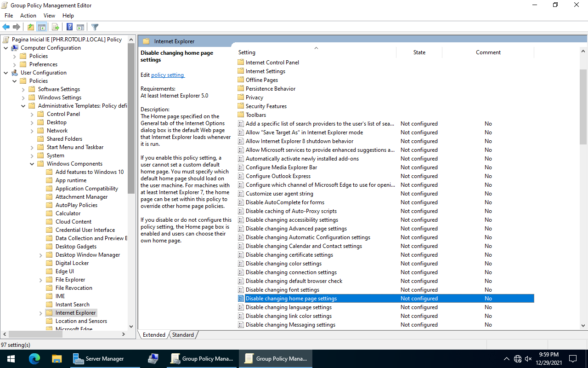Toggle Show/Hide Console Tree toolbar icon
The image size is (588, 368).
point(42,27)
